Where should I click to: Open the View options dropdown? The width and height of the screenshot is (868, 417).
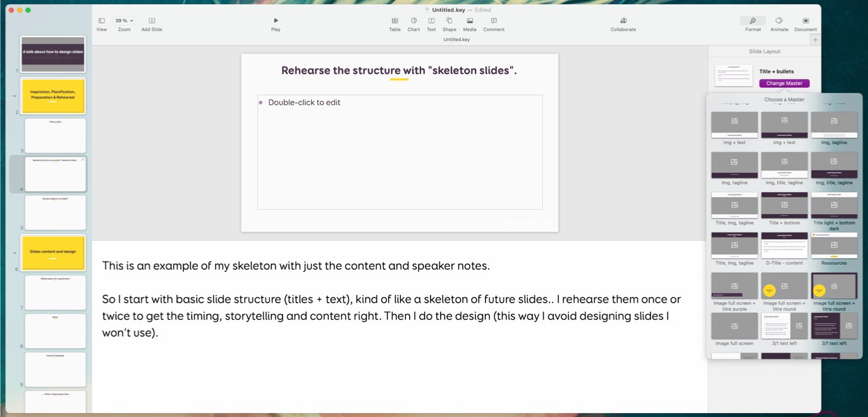click(x=101, y=21)
